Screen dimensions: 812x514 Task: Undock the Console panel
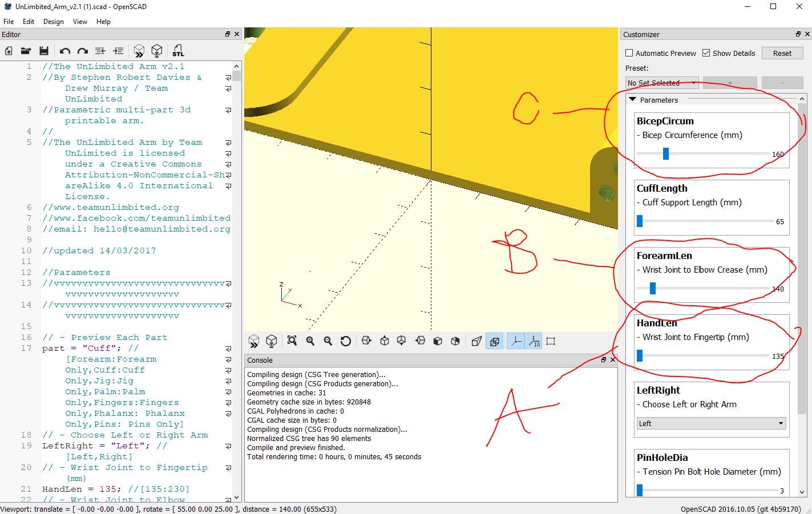[x=604, y=360]
